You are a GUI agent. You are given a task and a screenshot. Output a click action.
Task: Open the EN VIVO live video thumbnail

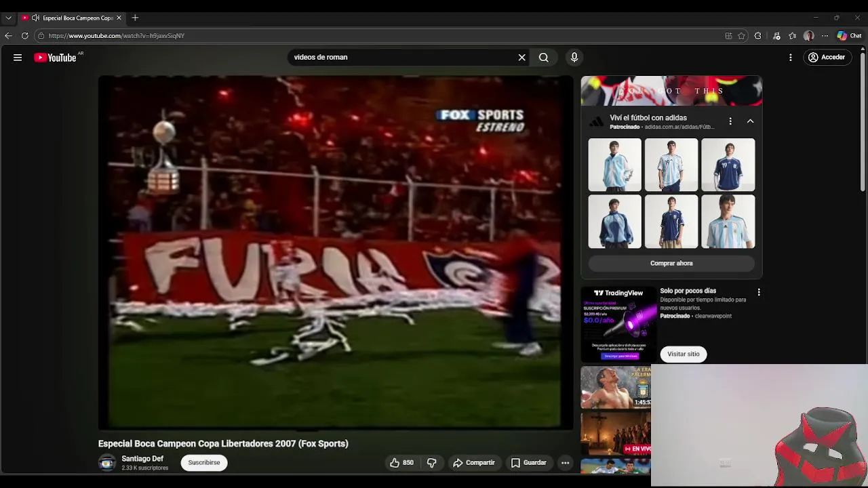click(x=616, y=434)
